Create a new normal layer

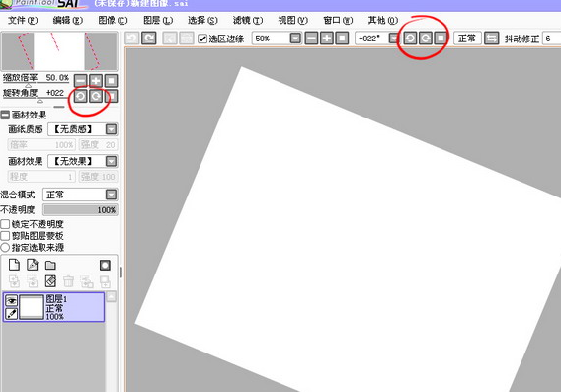pos(14,265)
